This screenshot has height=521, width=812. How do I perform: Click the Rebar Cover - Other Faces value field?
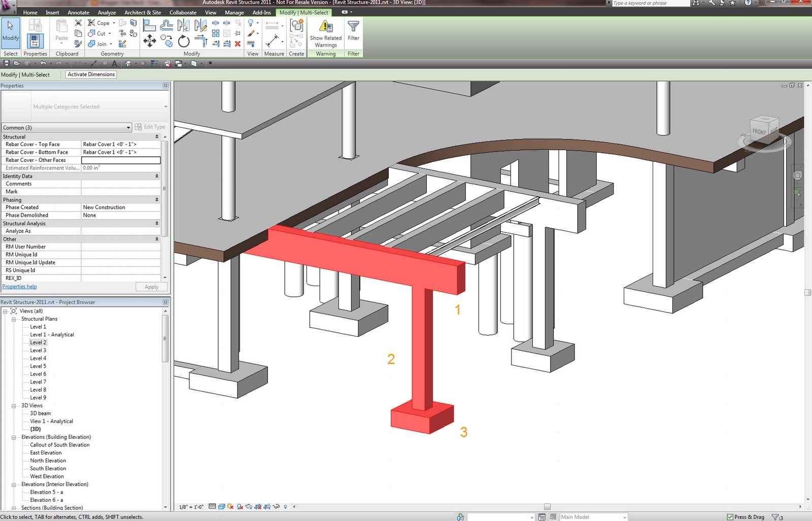tap(120, 160)
